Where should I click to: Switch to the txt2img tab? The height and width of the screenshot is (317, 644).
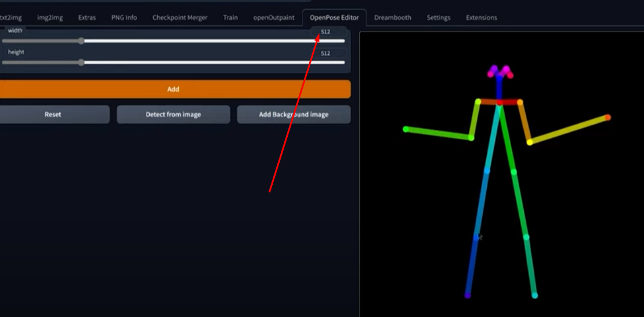[x=11, y=17]
